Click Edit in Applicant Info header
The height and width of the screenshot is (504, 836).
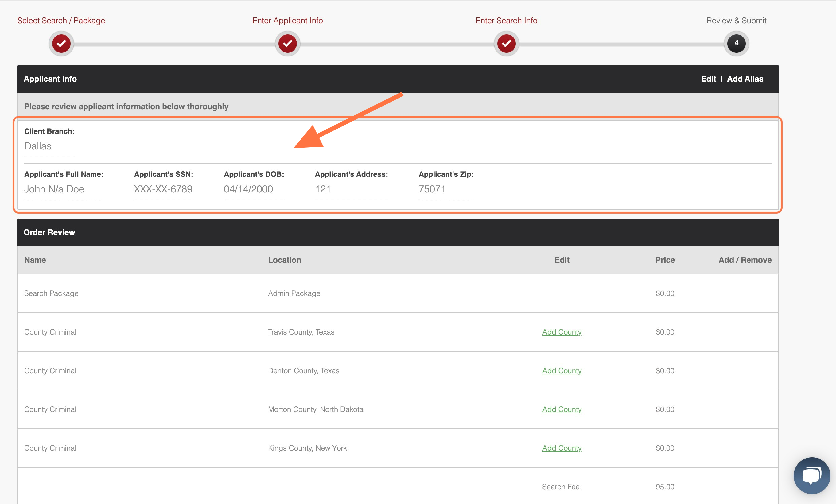(x=708, y=79)
